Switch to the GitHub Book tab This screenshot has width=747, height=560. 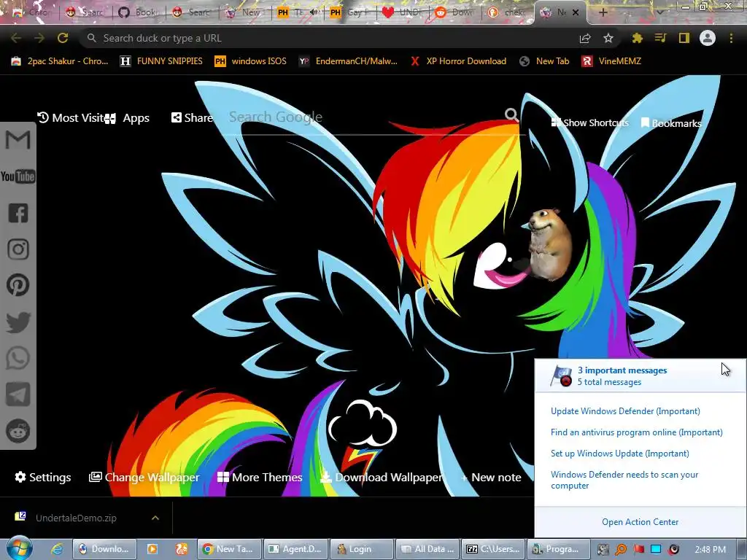pyautogui.click(x=139, y=12)
